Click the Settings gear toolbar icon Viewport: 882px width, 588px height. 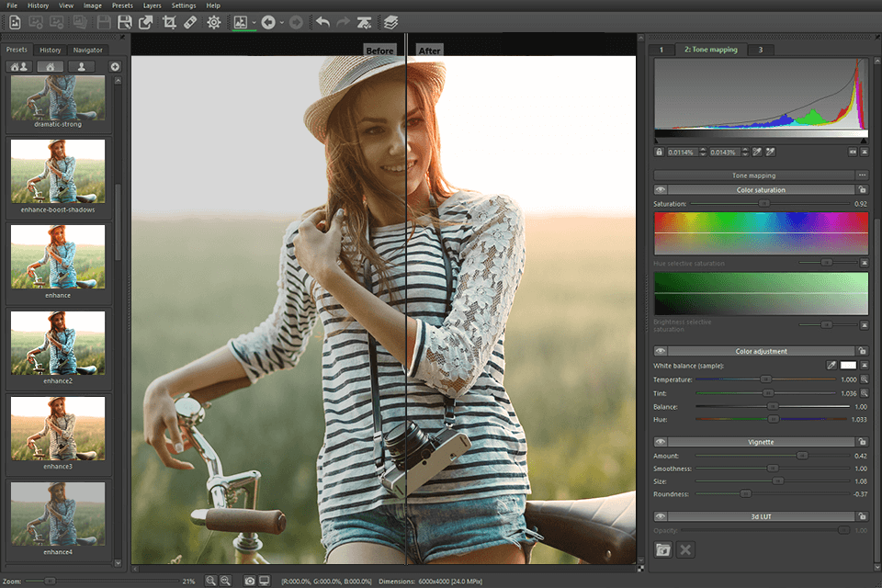click(x=213, y=22)
